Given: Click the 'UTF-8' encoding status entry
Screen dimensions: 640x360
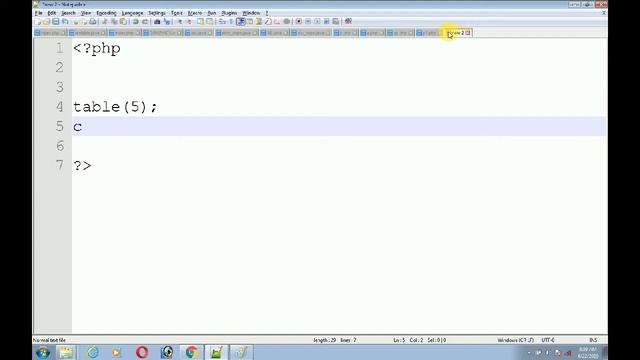Looking at the screenshot, I should [x=548, y=340].
